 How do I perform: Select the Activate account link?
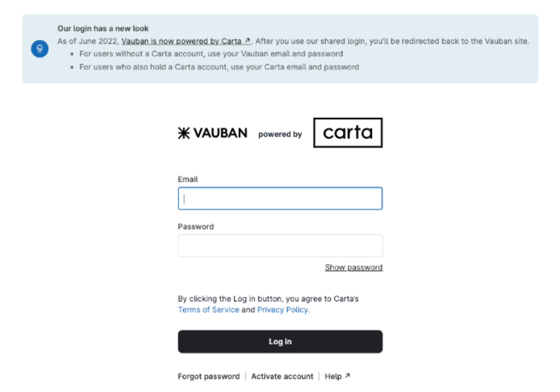tap(282, 376)
